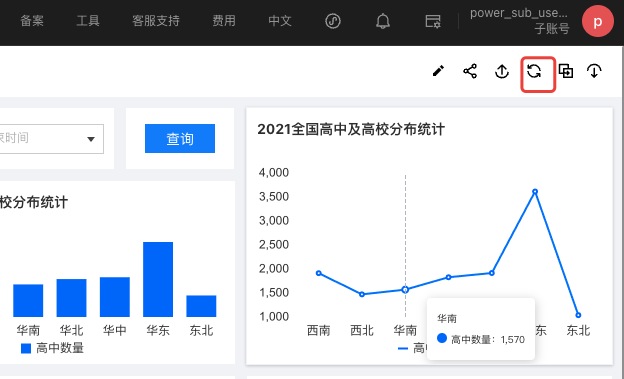The width and height of the screenshot is (624, 379).
Task: Click the 查询 button
Action: (180, 139)
